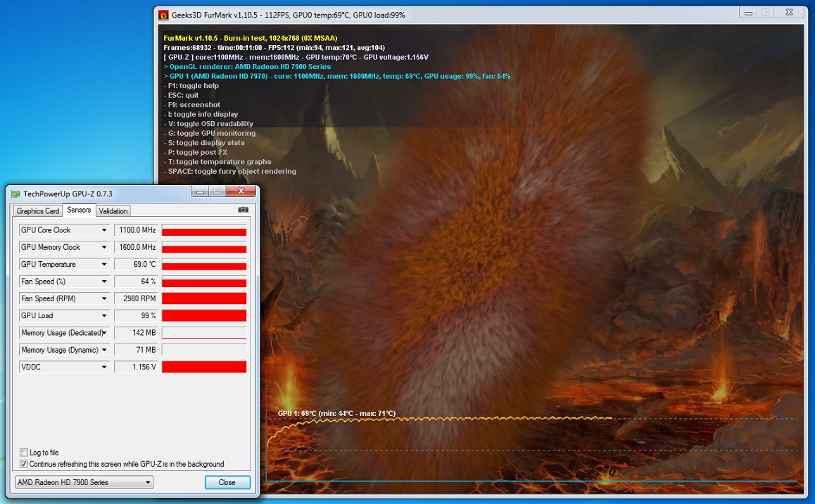Click the 'G: toggle GPU monitoring' line
Viewport: 815px width, 504px height.
pos(210,133)
